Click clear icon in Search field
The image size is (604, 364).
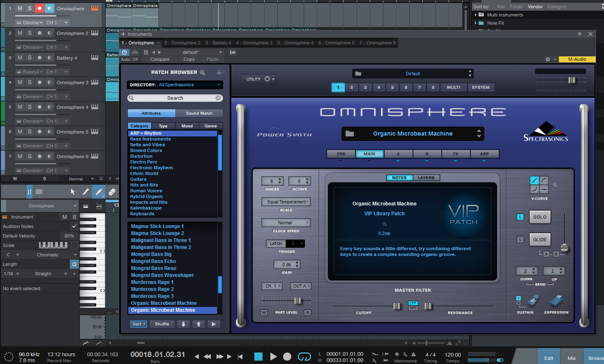[218, 98]
